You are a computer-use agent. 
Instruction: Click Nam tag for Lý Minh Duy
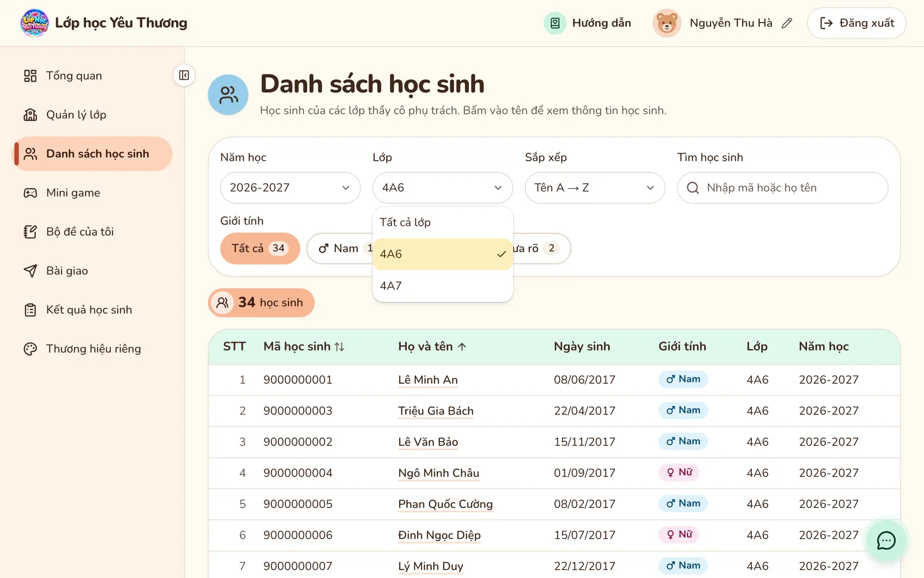tap(683, 565)
